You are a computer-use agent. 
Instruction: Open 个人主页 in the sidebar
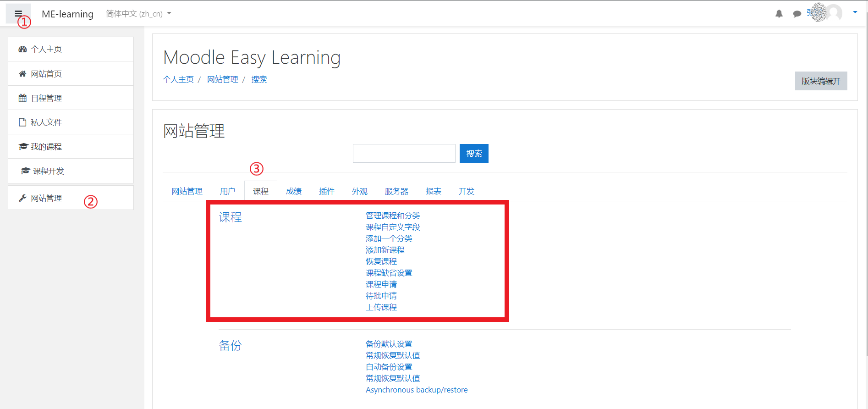click(71, 49)
